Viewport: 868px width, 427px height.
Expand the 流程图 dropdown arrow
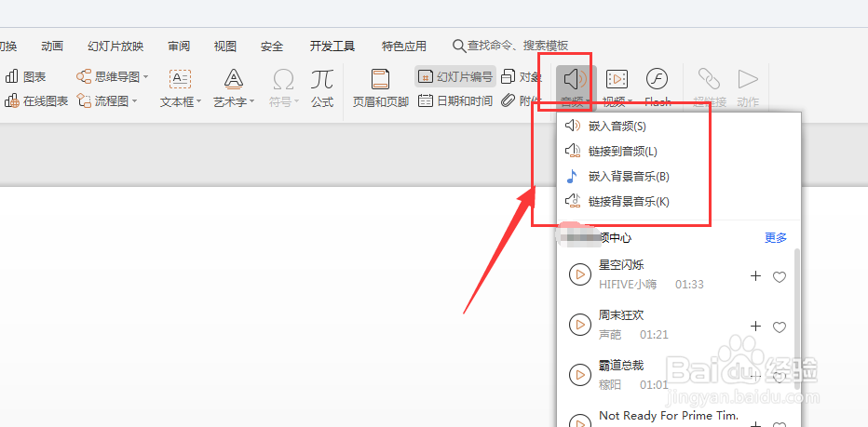134,101
